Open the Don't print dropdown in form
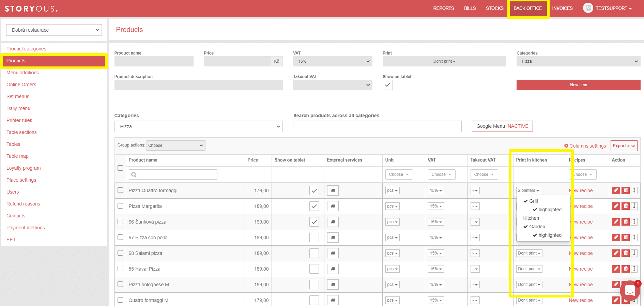Viewport: 644px width, 306px height. pos(444,61)
